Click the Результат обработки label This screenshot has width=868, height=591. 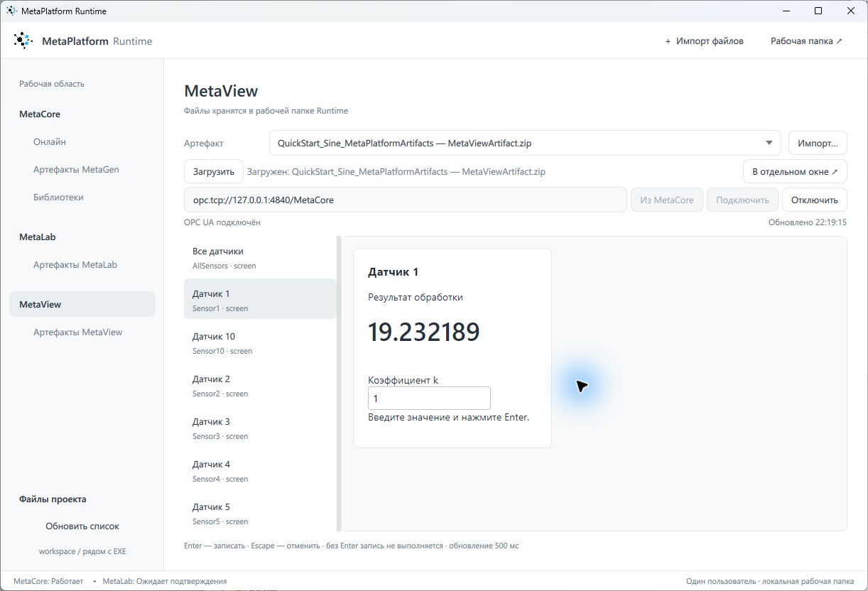[x=416, y=297]
